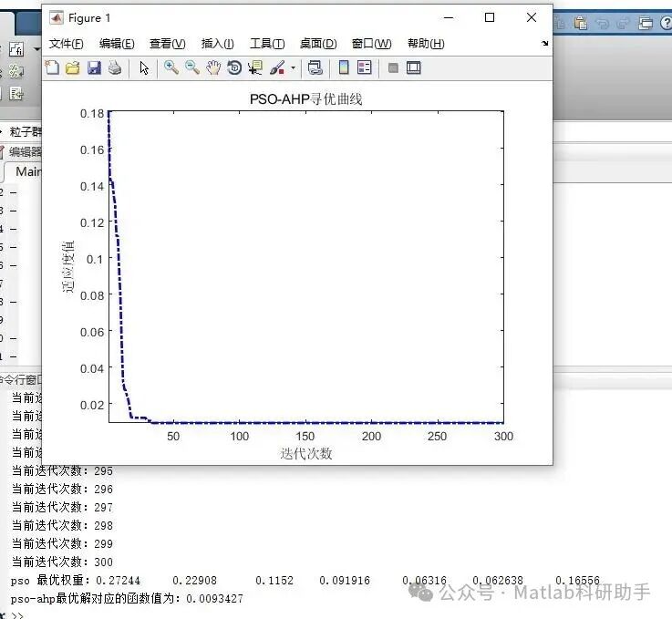Select the Main editor tab behind figure
The width and height of the screenshot is (672, 619).
pos(26,171)
